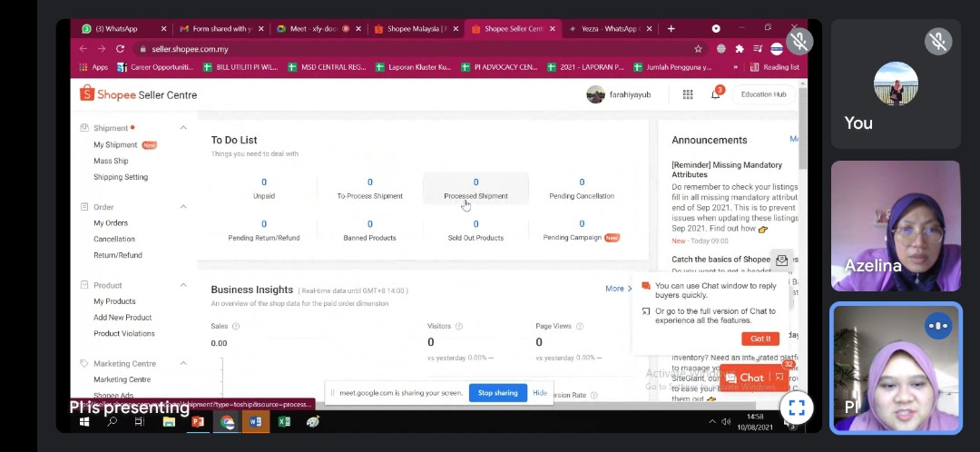Collapse the Product sidebar section

click(x=183, y=285)
